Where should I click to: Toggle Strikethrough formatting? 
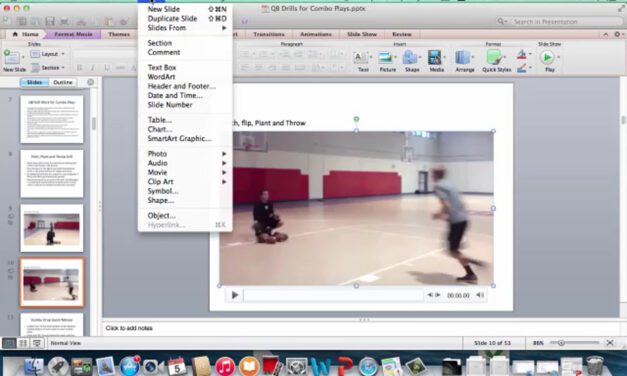pos(120,68)
